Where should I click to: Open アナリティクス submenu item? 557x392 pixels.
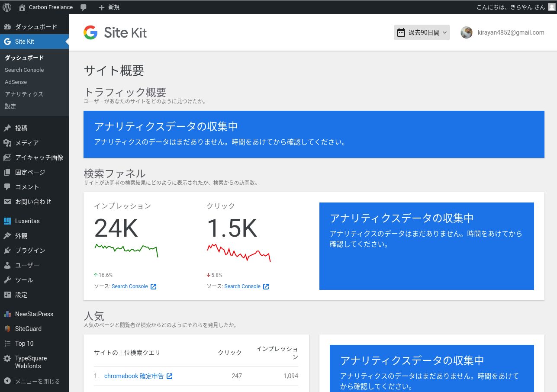24,94
